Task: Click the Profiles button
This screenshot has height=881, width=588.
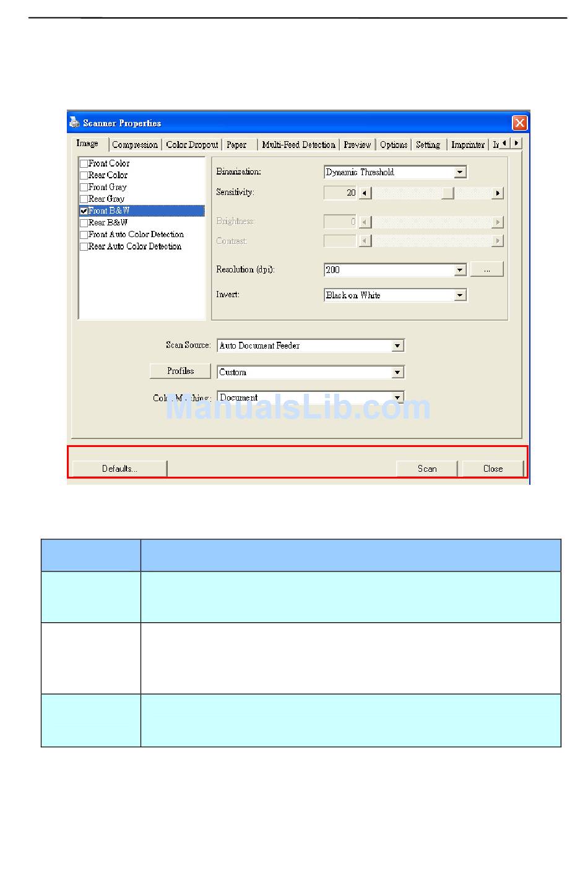Action: coord(181,371)
